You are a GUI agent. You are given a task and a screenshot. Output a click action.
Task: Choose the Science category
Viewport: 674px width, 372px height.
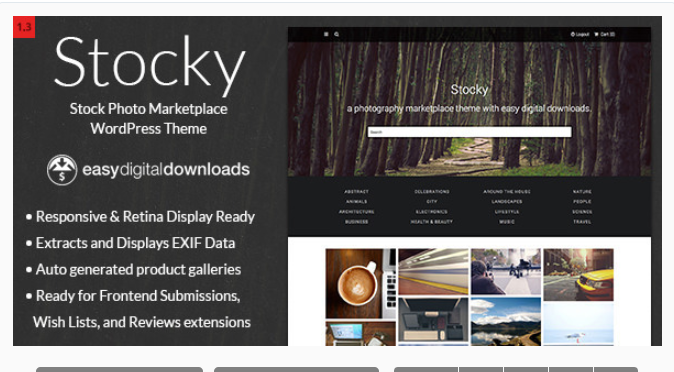click(x=582, y=212)
